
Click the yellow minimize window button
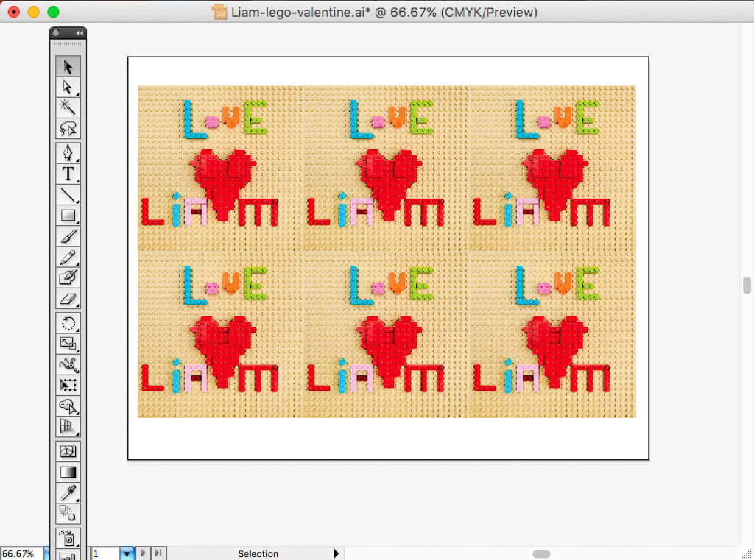[34, 12]
